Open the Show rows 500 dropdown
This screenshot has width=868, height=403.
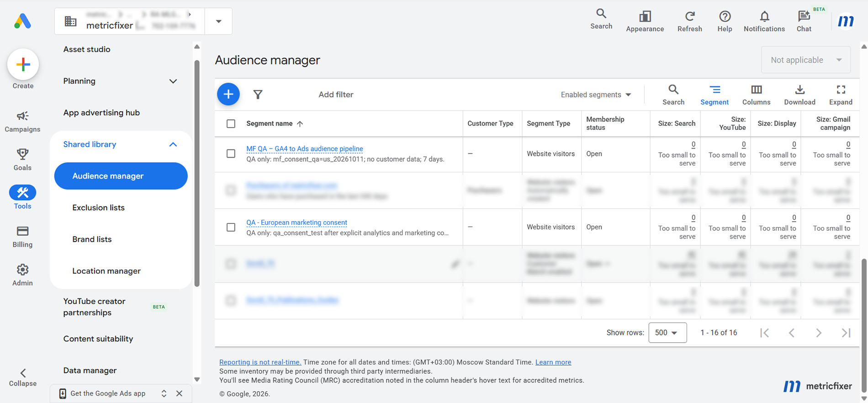point(667,333)
